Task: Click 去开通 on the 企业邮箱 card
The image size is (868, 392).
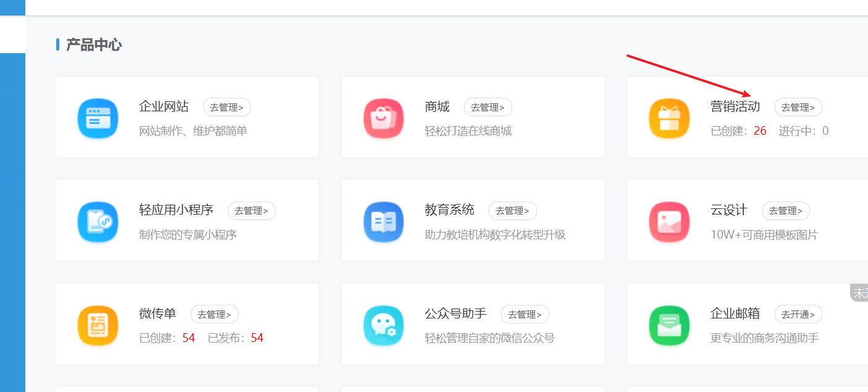Action: (798, 313)
